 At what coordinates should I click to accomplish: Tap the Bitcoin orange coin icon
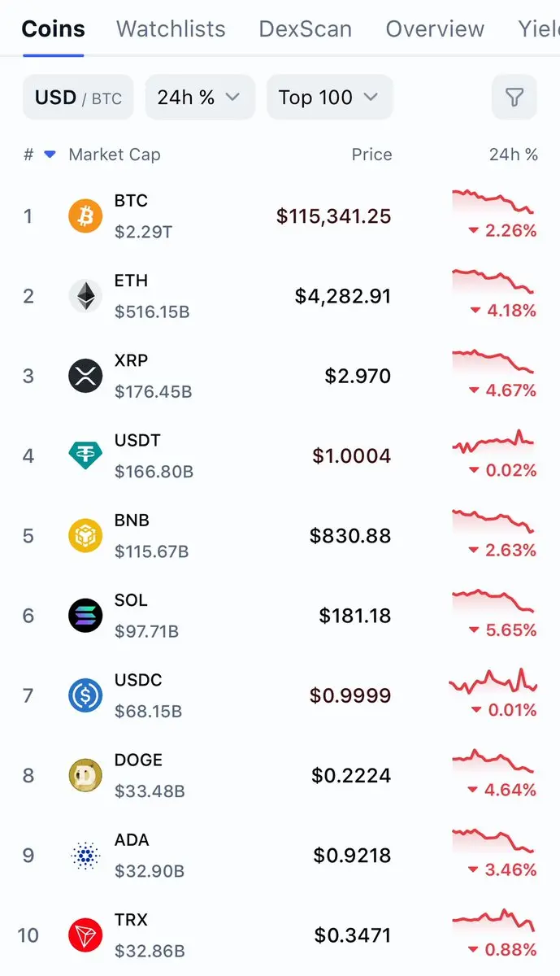click(x=85, y=216)
